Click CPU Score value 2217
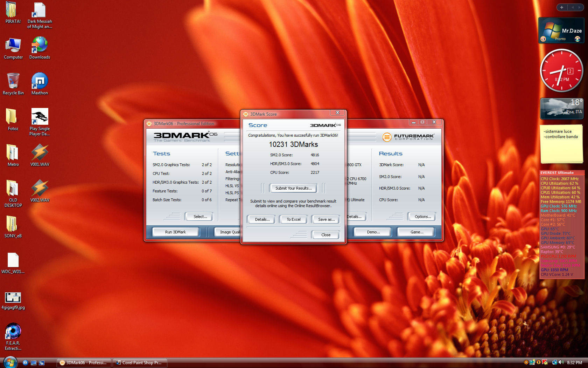The width and height of the screenshot is (588, 368). click(315, 172)
